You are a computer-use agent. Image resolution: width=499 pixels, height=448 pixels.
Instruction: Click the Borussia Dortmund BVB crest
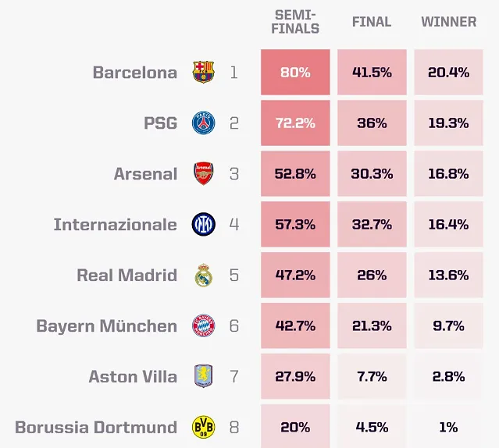[203, 427]
